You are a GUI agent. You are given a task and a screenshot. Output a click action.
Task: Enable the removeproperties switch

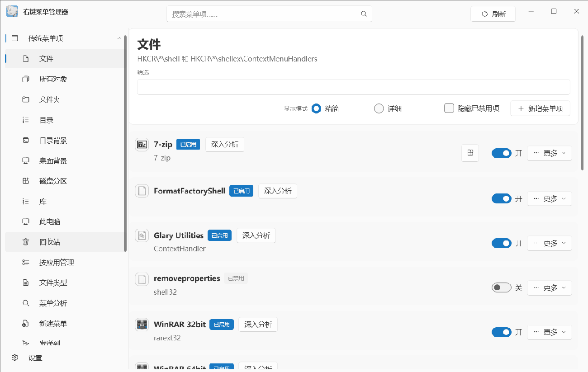[501, 287]
